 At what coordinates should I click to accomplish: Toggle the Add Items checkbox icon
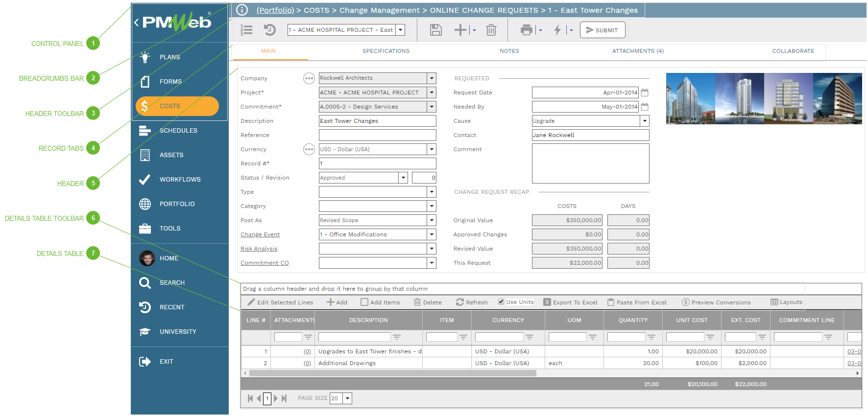coord(364,302)
